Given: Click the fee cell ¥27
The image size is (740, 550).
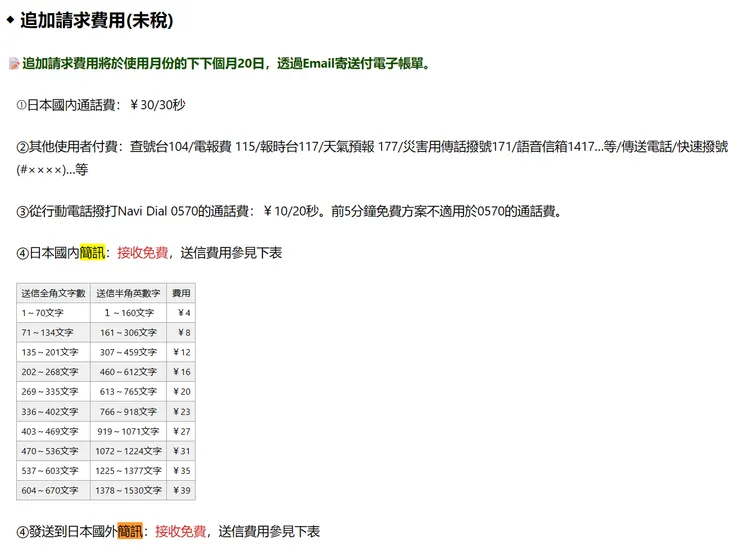Looking at the screenshot, I should (x=181, y=432).
